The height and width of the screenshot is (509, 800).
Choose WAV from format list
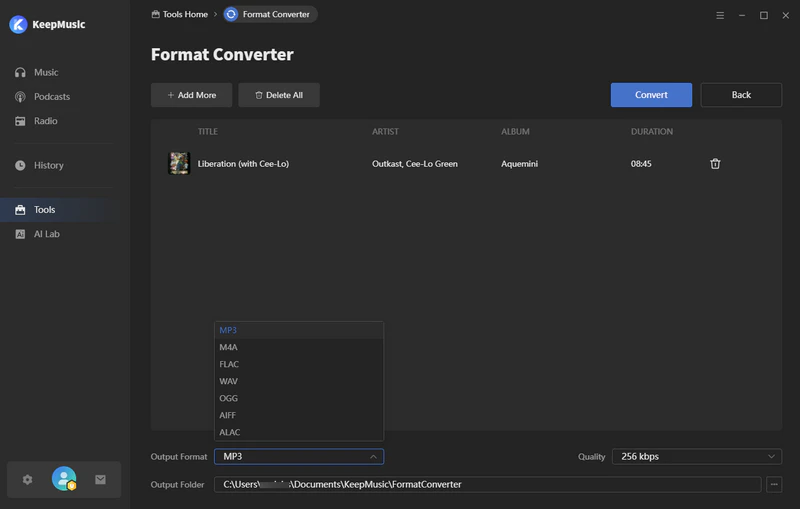tap(299, 381)
